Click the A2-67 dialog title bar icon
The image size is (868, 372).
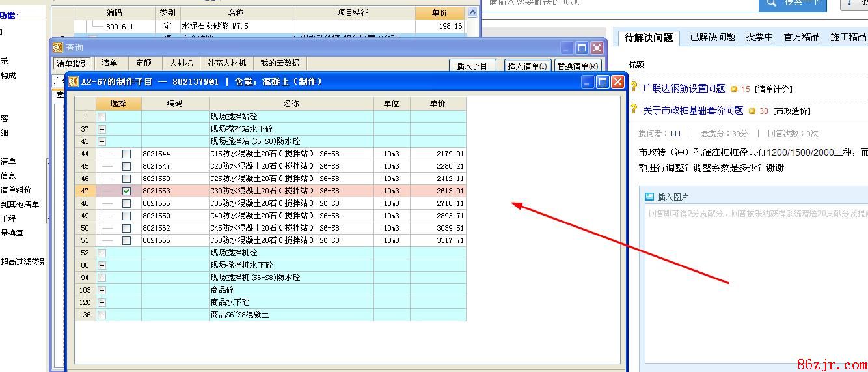74,81
